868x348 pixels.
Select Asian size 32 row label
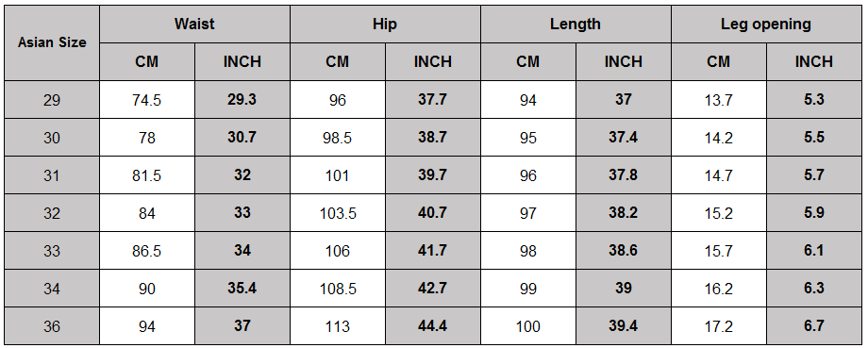coord(52,213)
